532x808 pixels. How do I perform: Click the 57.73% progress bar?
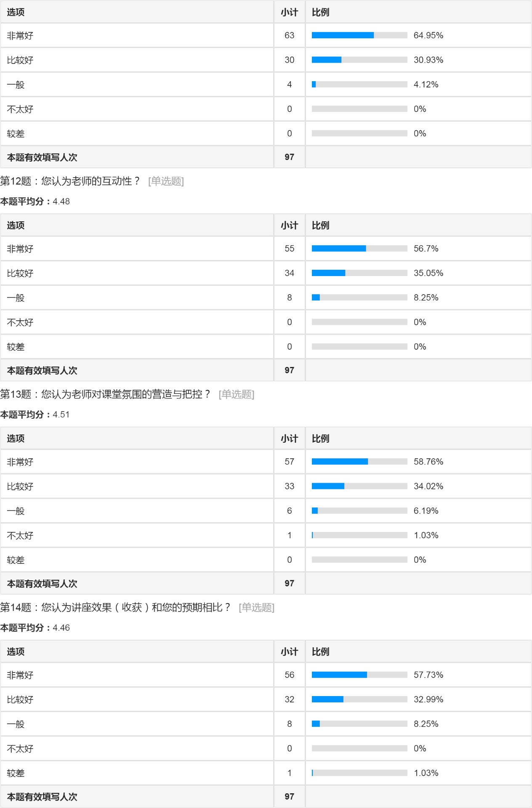359,675
